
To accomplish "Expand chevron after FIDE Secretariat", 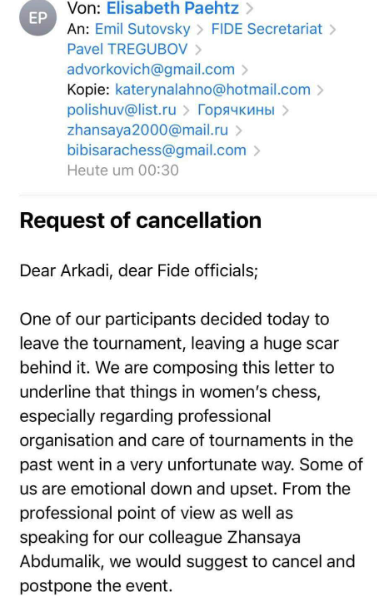I will coord(332,30).
